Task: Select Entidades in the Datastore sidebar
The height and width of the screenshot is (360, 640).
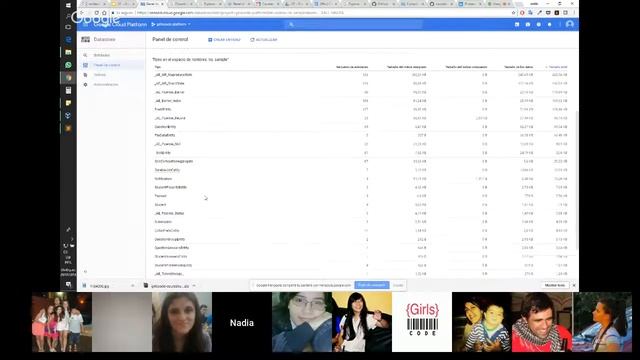Action: [x=102, y=55]
